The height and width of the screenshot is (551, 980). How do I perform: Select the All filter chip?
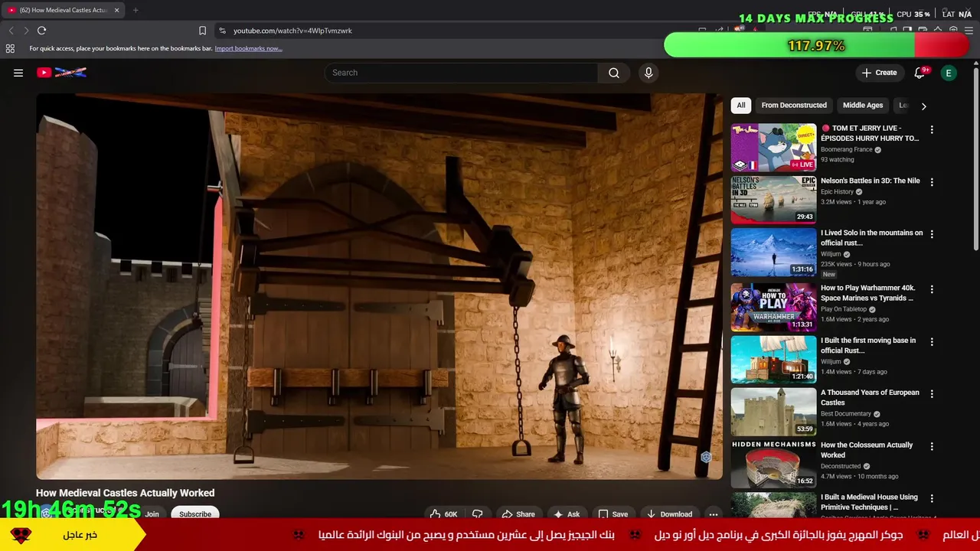740,106
